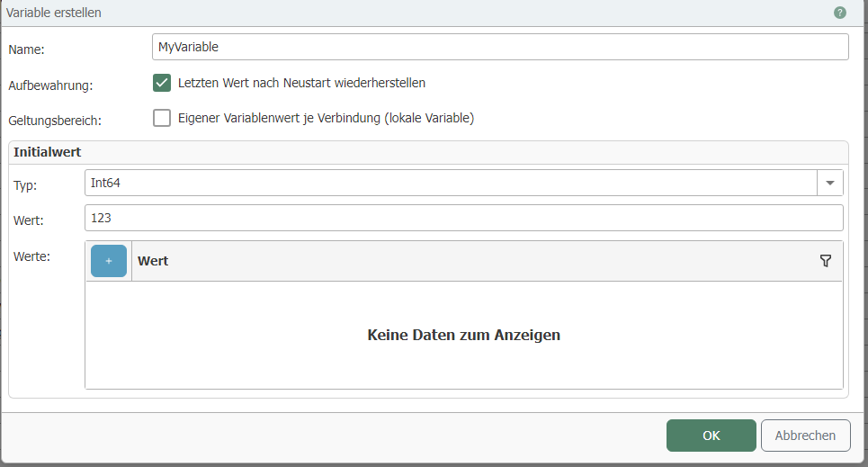Click the 'Keine Daten zum Anzeigen' empty grid area

(463, 335)
